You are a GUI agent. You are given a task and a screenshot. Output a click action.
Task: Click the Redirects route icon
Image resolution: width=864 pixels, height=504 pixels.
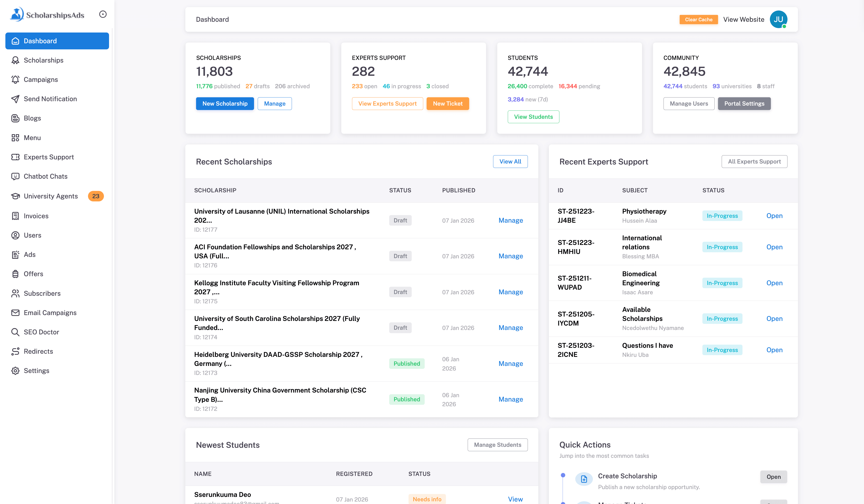click(x=15, y=351)
